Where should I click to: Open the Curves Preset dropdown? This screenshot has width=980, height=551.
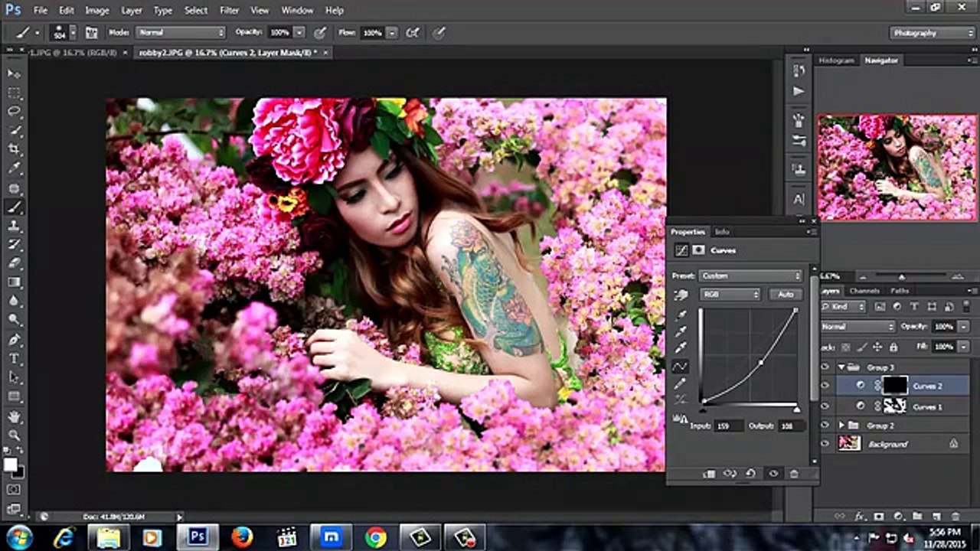(x=750, y=275)
